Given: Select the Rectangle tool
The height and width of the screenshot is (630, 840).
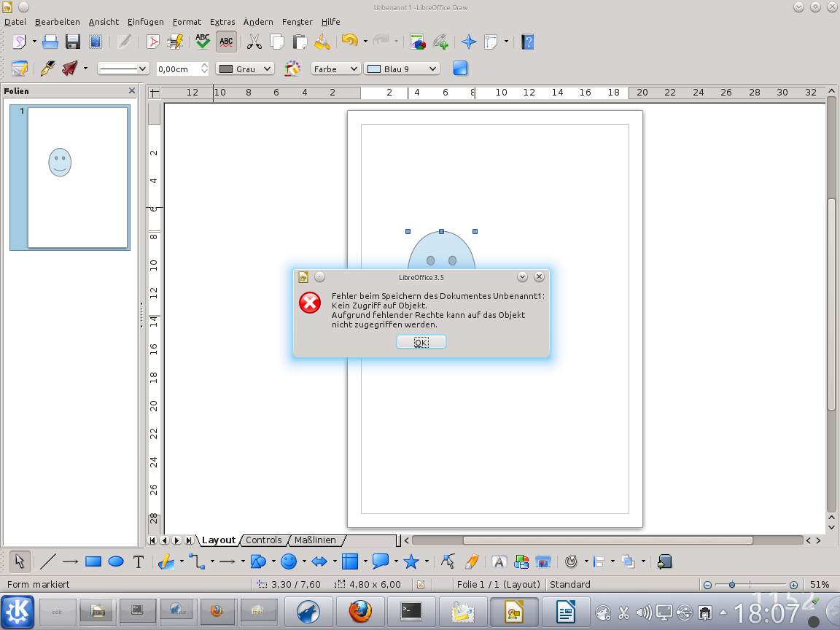Looking at the screenshot, I should (93, 561).
